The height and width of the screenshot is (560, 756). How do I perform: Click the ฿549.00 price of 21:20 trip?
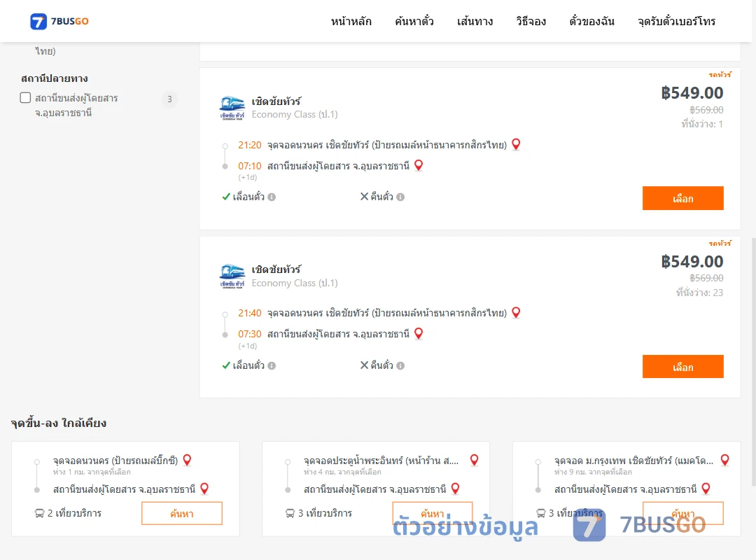[x=692, y=92]
